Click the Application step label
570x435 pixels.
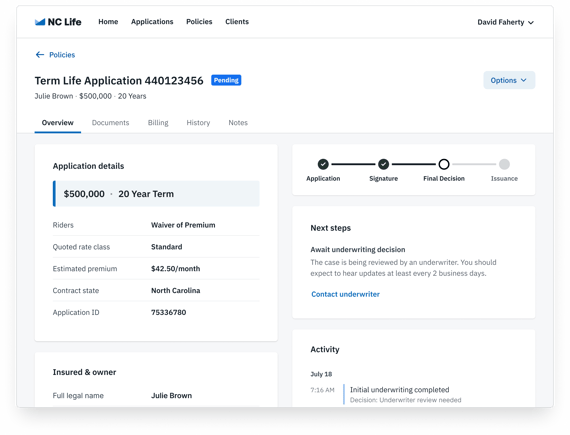tap(323, 178)
